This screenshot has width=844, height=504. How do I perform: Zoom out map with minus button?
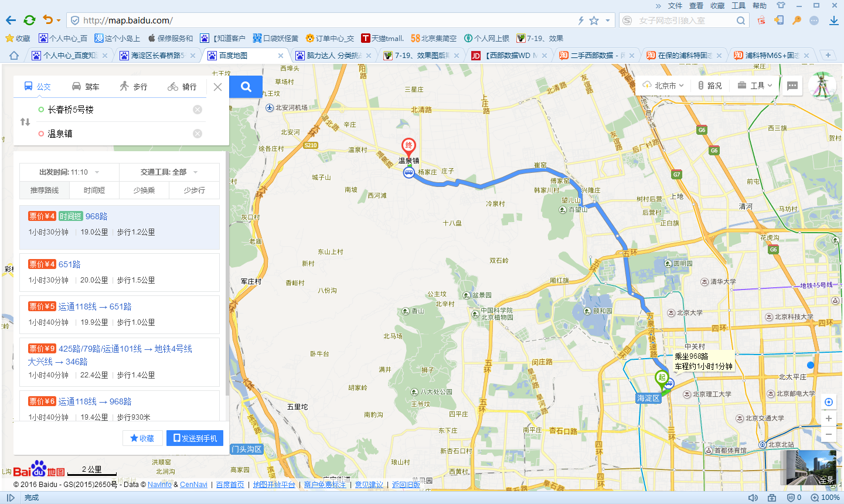828,434
